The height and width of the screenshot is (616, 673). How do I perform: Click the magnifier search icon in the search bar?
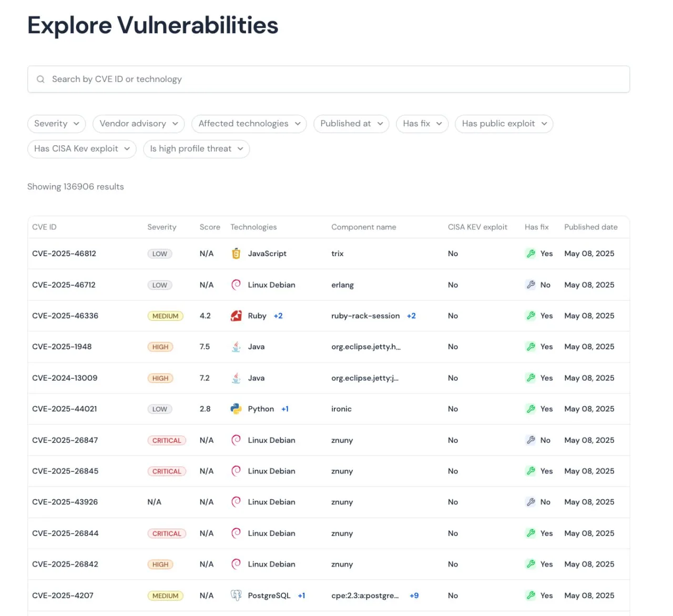40,79
